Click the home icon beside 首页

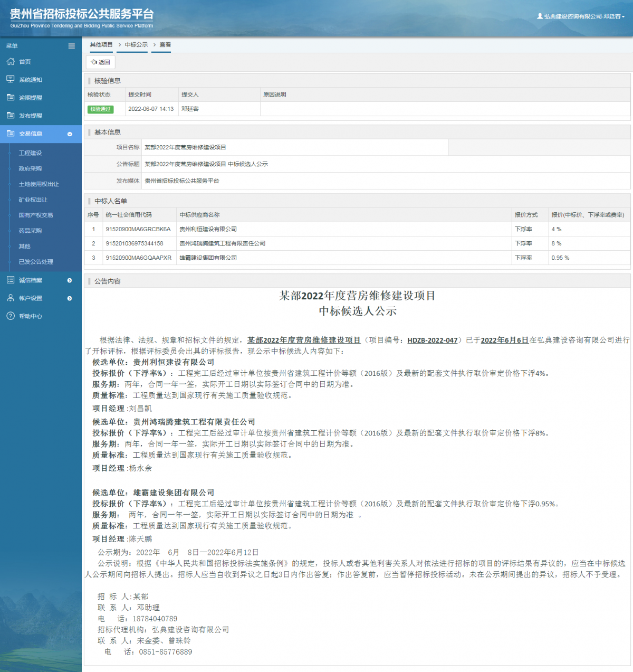(x=11, y=62)
